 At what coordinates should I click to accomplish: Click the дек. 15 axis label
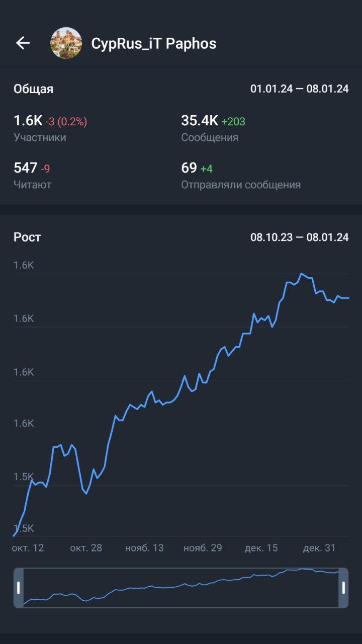261,548
